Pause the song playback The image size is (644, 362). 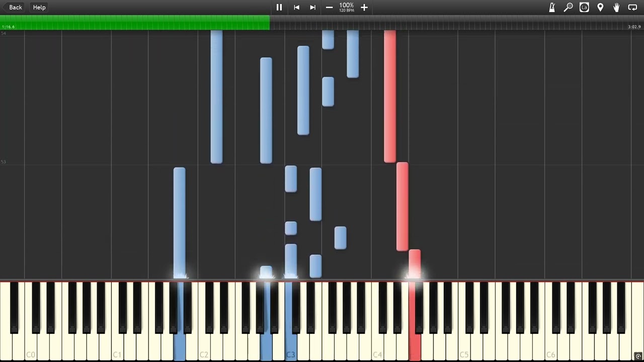pos(279,7)
